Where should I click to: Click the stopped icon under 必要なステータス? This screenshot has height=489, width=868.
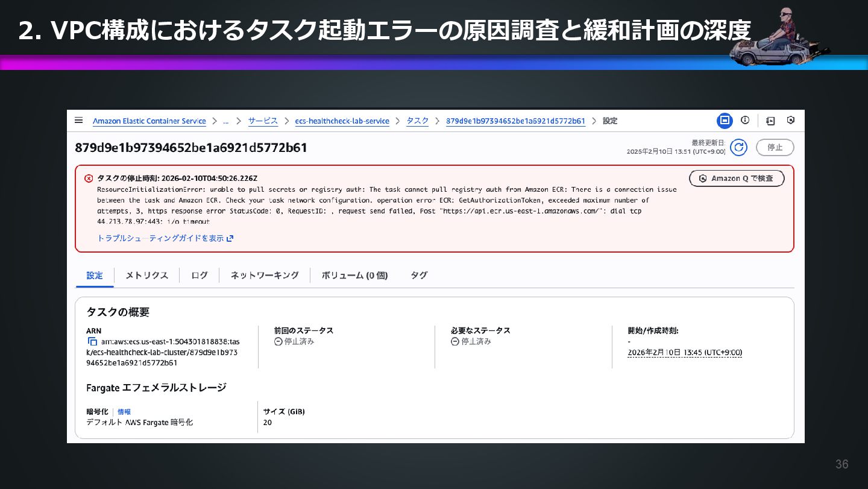point(455,342)
